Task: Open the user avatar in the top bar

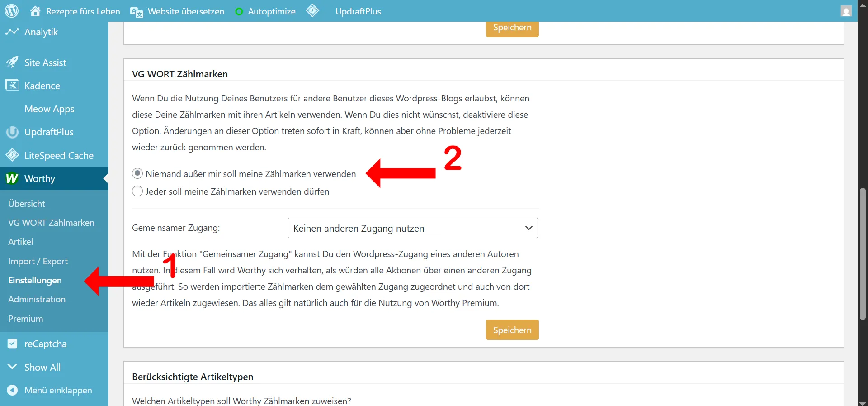Action: (x=846, y=11)
